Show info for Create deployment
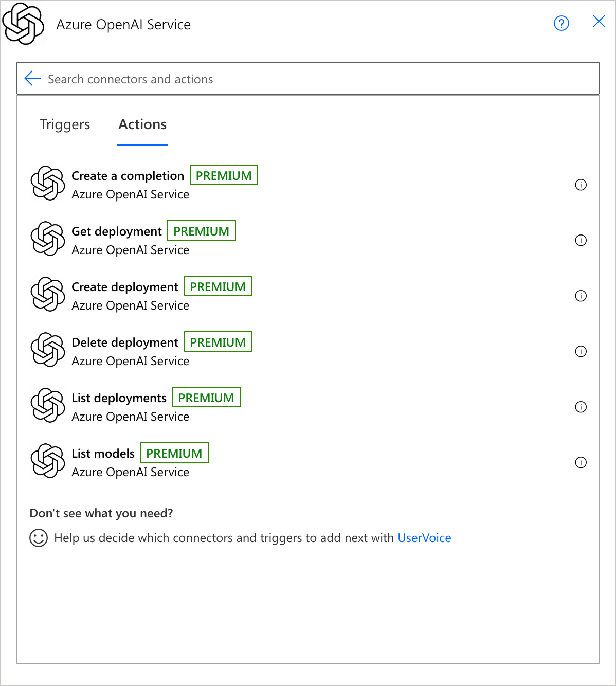 pos(581,296)
